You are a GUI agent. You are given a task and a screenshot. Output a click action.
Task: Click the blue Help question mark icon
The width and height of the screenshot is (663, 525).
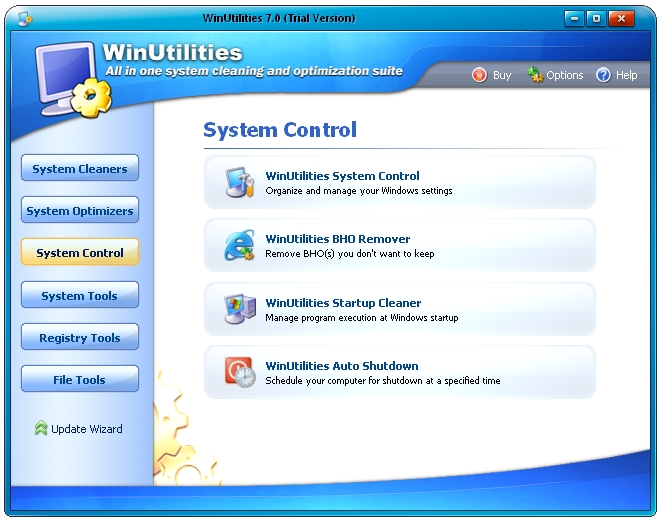[603, 75]
